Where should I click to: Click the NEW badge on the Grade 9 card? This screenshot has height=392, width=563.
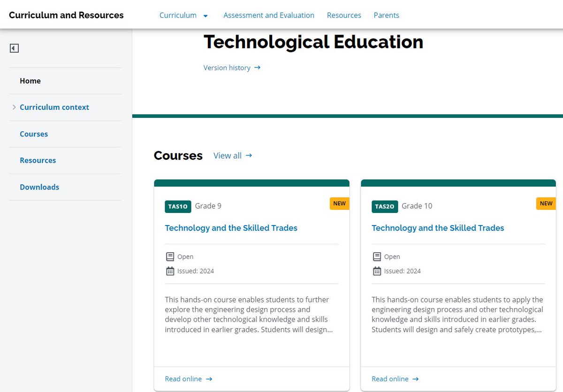339,204
